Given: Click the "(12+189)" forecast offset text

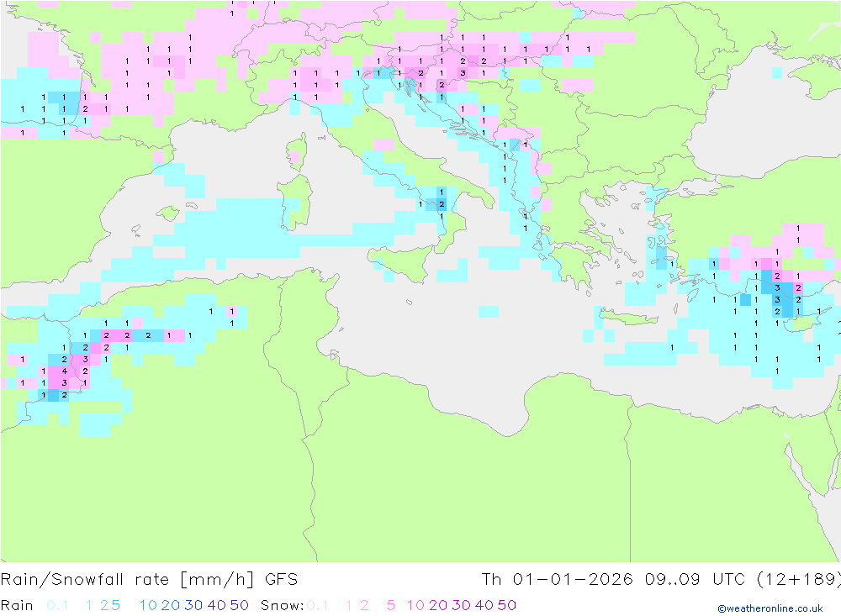Looking at the screenshot, I should [798, 580].
